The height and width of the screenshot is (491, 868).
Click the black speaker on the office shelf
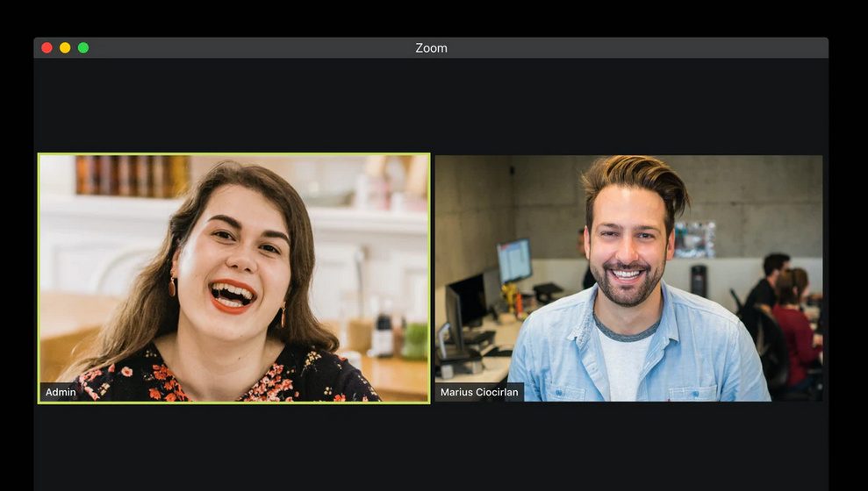pos(699,281)
